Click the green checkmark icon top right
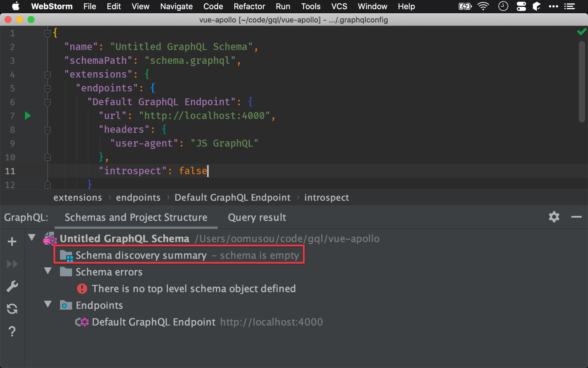 582,31
